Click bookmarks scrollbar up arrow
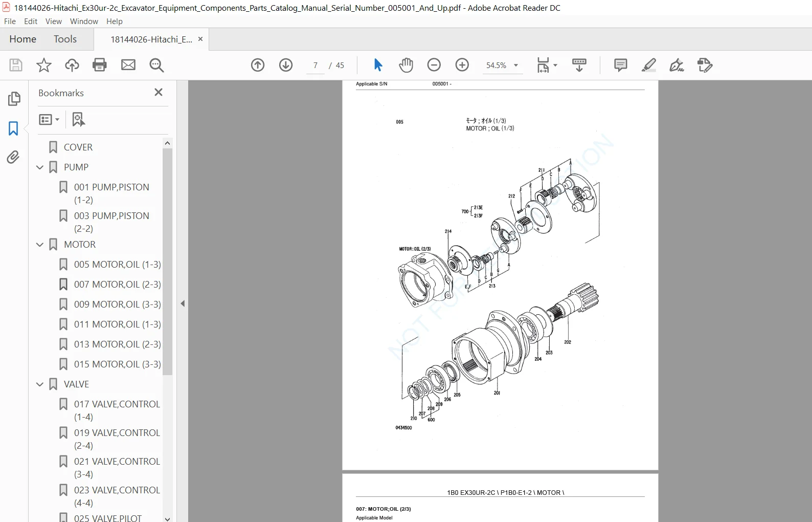 coord(167,143)
